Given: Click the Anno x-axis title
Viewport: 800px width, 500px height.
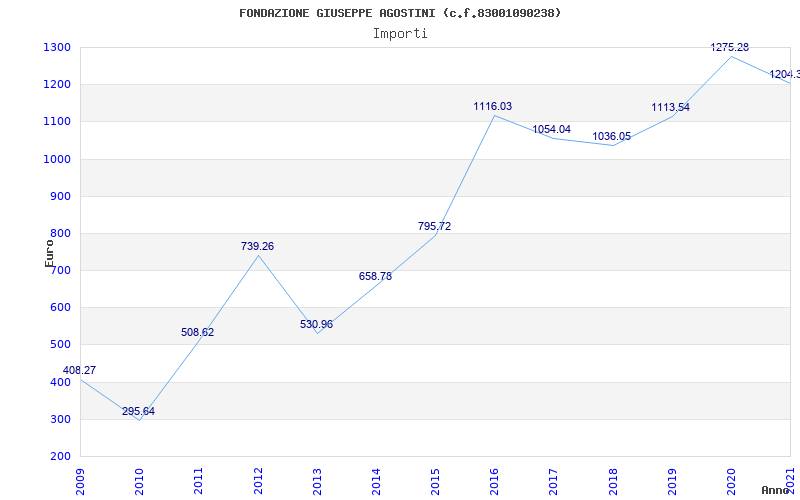Looking at the screenshot, I should click(x=776, y=490).
